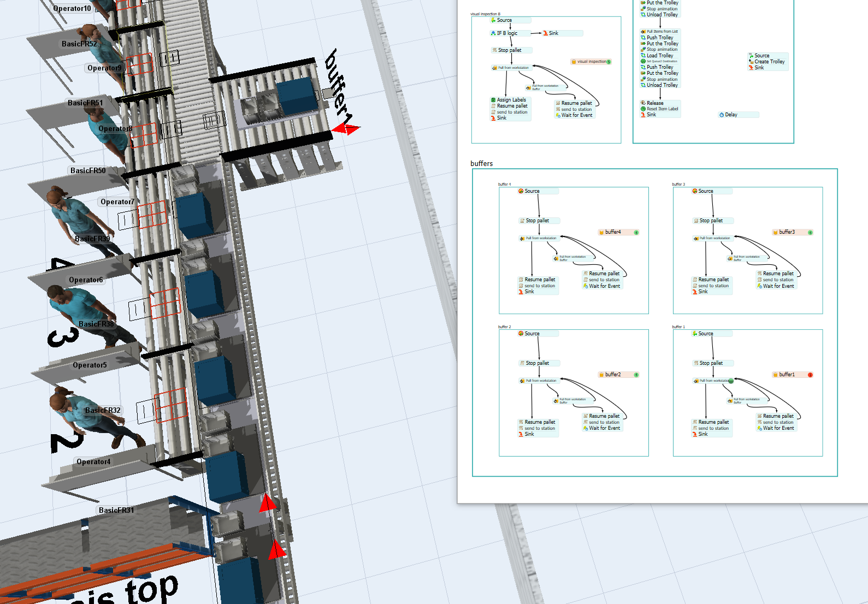The height and width of the screenshot is (604, 868).
Task: Click red badge on buffer1 resource
Action: click(x=810, y=375)
